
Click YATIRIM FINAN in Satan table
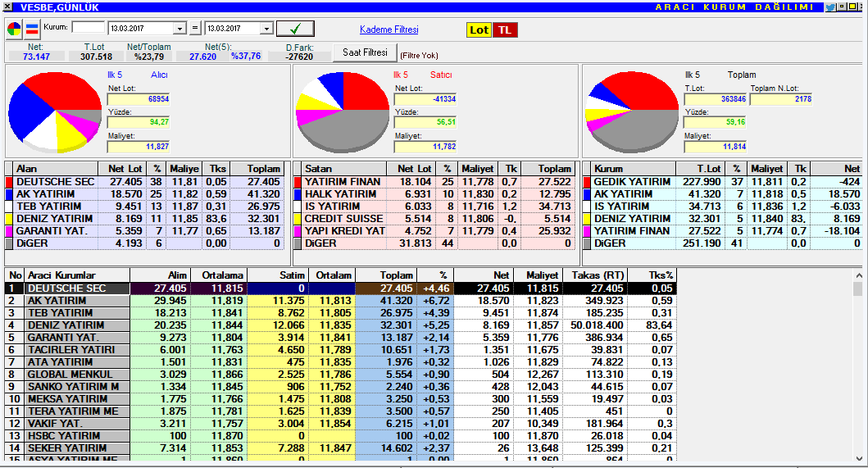click(x=343, y=182)
